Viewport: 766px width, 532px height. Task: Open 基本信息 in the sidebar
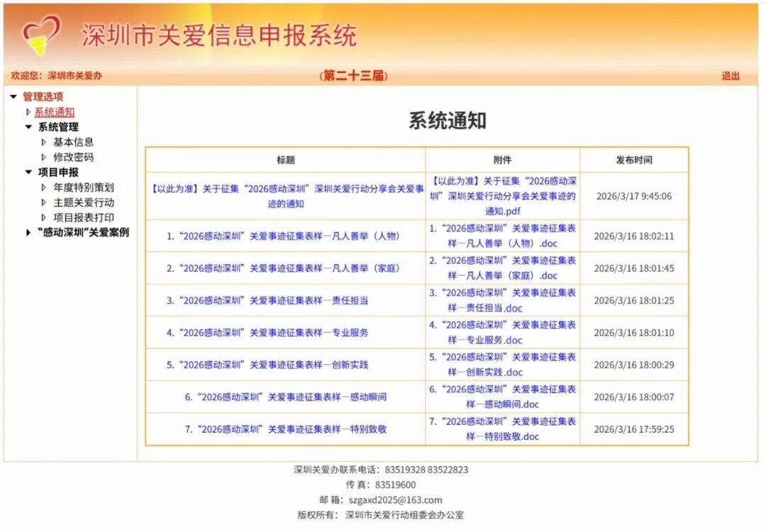pyautogui.click(x=73, y=143)
